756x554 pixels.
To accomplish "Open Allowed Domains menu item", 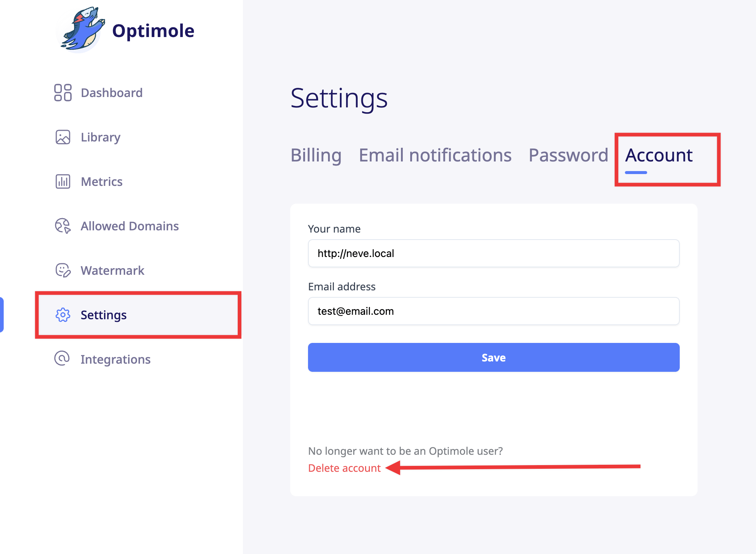I will 130,226.
